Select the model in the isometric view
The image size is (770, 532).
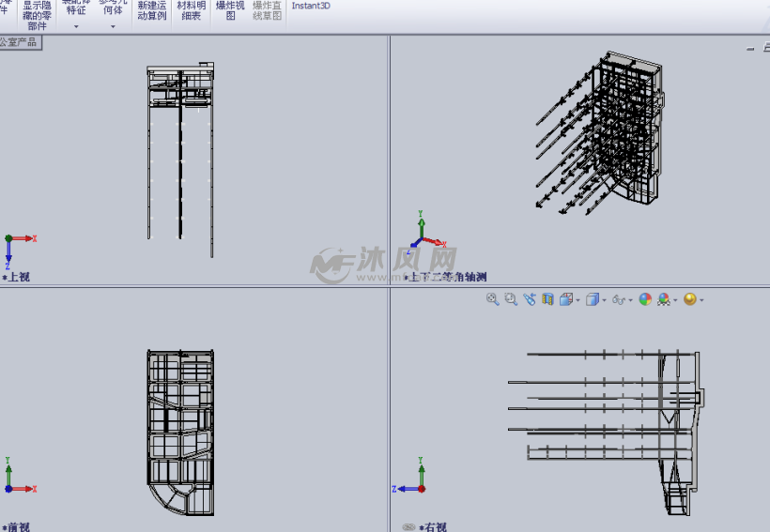click(600, 132)
